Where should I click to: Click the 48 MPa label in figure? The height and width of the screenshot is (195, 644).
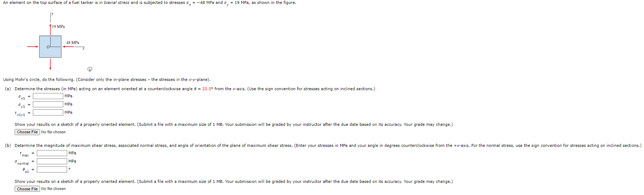click(73, 42)
